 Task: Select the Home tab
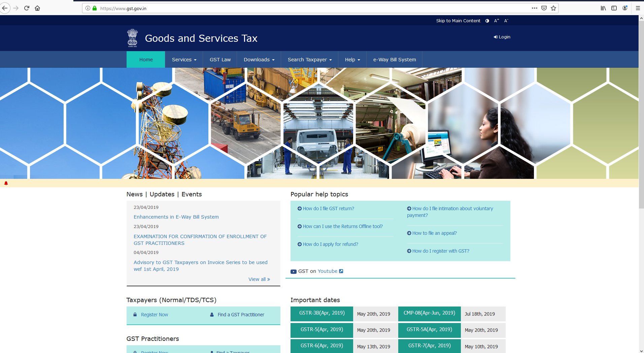[146, 60]
